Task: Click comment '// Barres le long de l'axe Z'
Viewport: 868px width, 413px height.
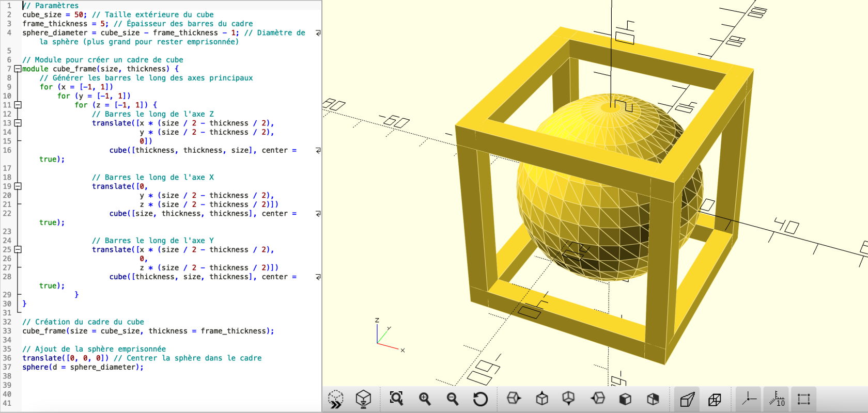Action: click(x=153, y=114)
